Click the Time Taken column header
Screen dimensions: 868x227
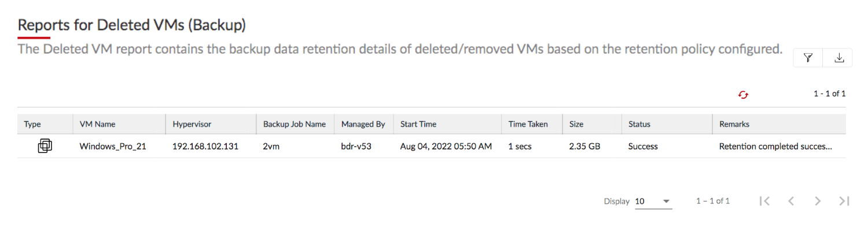pyautogui.click(x=528, y=124)
